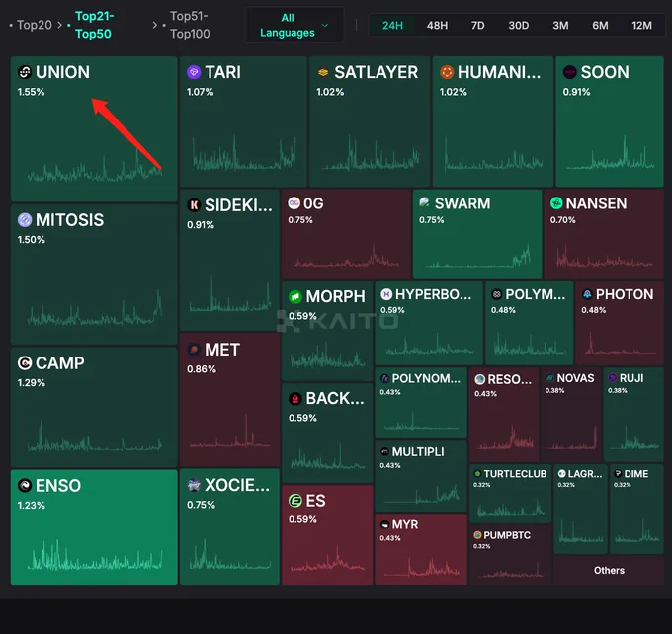This screenshot has width=672, height=634.
Task: Click the UNION 1.55% value
Action: tap(32, 92)
